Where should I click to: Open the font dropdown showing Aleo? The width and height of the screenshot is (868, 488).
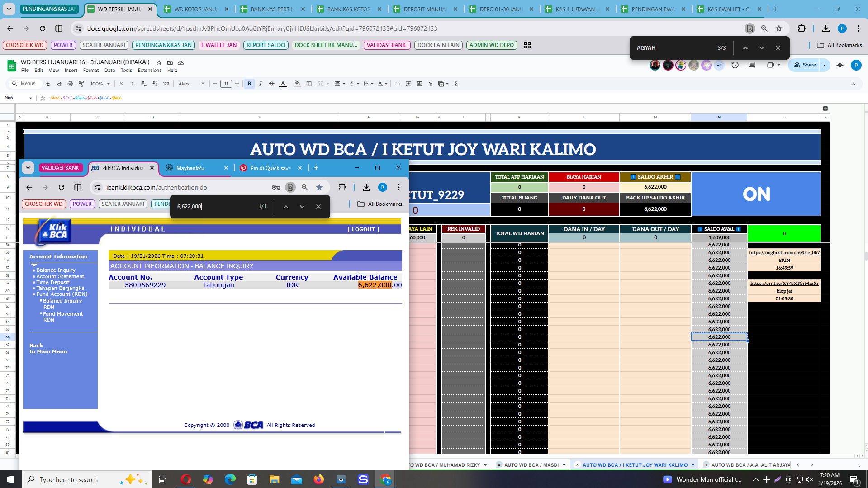(x=191, y=84)
